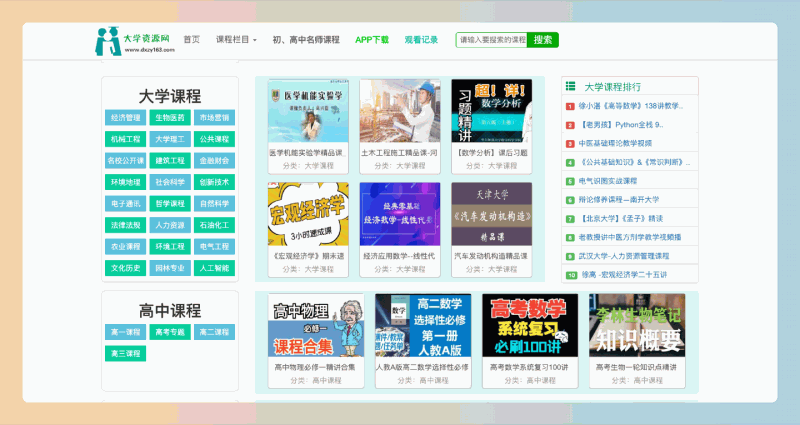The width and height of the screenshot is (800, 425).
Task: Open the 高考专题 high school tag
Action: click(170, 332)
